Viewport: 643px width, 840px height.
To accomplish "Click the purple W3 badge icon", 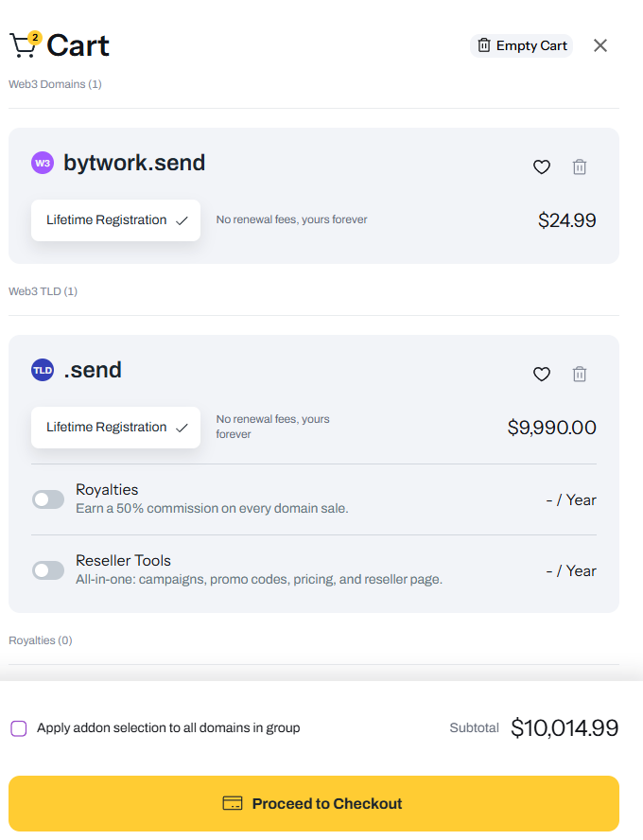I will 43,163.
